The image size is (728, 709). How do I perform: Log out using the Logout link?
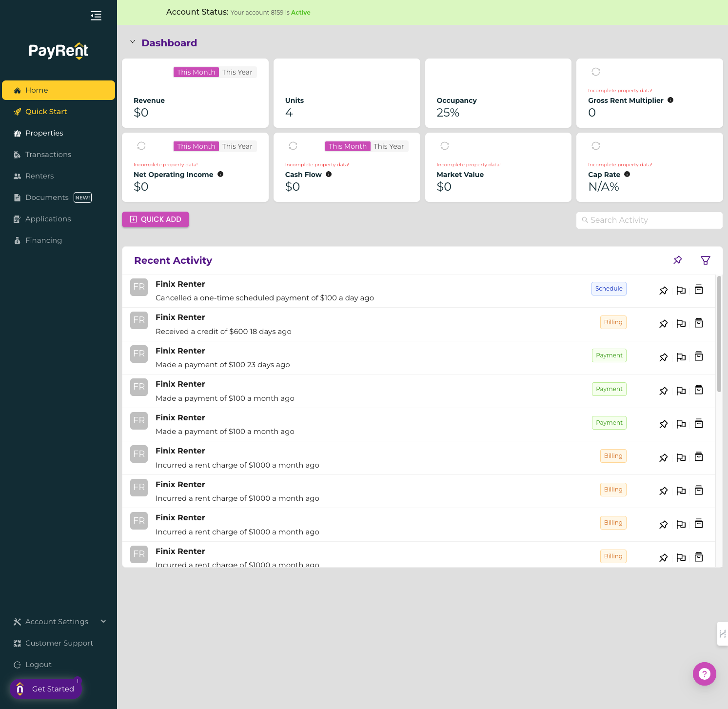[x=59, y=665]
